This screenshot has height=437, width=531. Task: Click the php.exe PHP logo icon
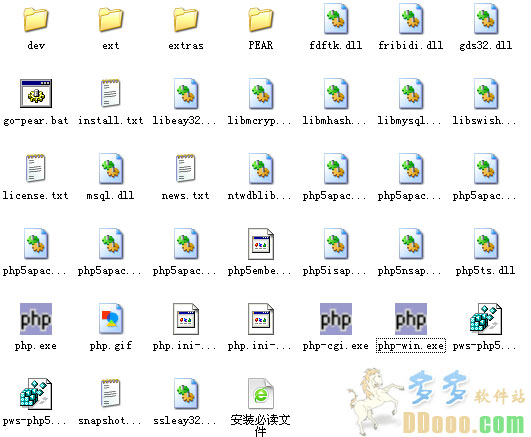pyautogui.click(x=36, y=319)
